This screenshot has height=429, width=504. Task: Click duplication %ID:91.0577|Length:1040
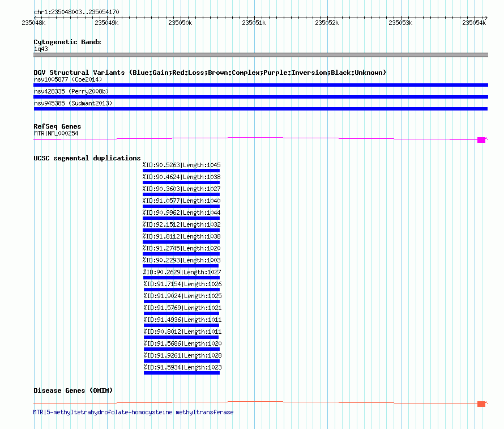(182, 201)
